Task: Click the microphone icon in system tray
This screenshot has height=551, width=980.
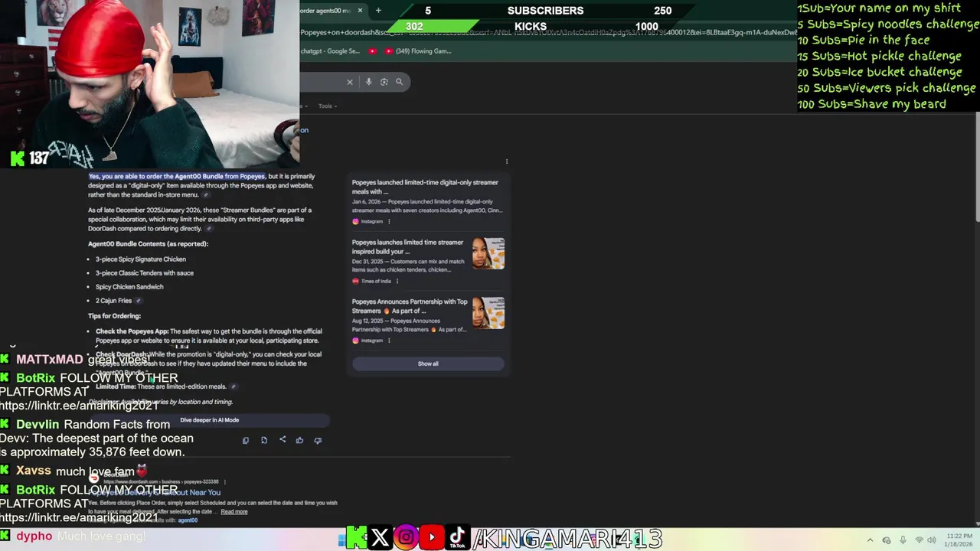Action: click(x=903, y=540)
